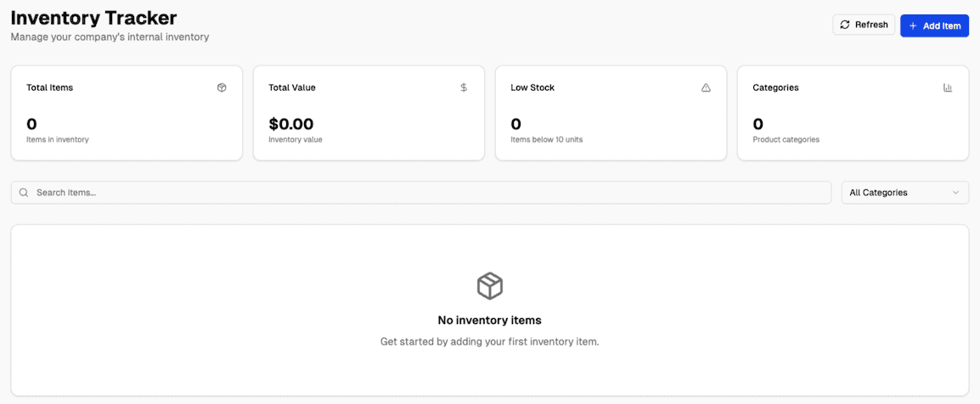Expand the category filter chevron arrow
The height and width of the screenshot is (404, 980).
[956, 193]
